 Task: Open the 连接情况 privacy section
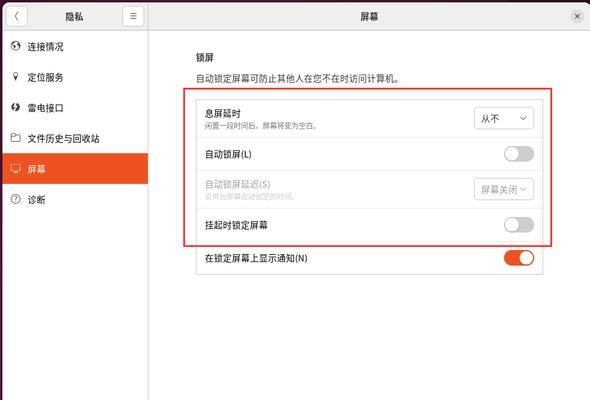(75, 47)
